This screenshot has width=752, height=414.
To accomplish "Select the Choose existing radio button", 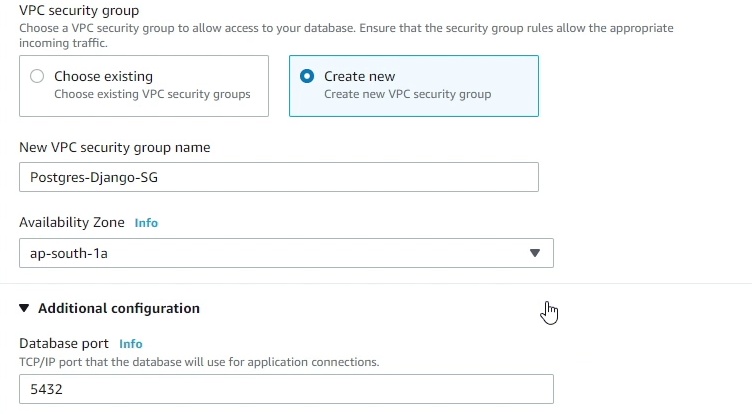I will click(x=37, y=76).
